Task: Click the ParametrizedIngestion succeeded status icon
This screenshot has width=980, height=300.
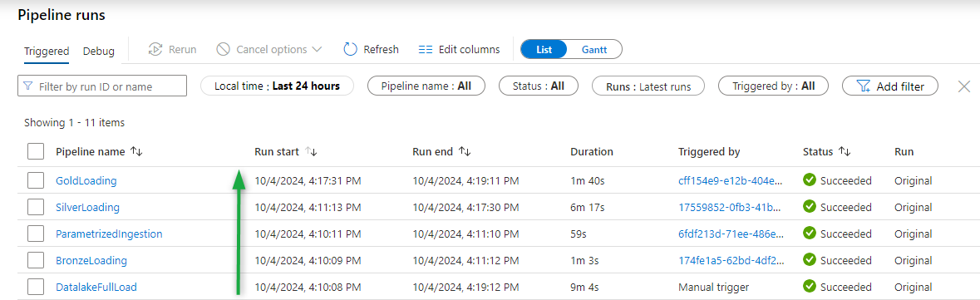Action: tap(810, 234)
